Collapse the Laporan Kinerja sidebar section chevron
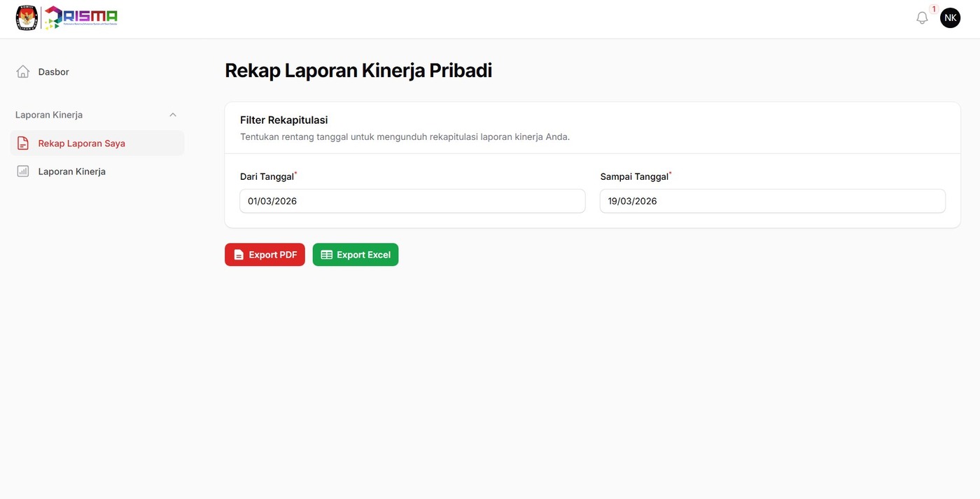 pos(171,113)
